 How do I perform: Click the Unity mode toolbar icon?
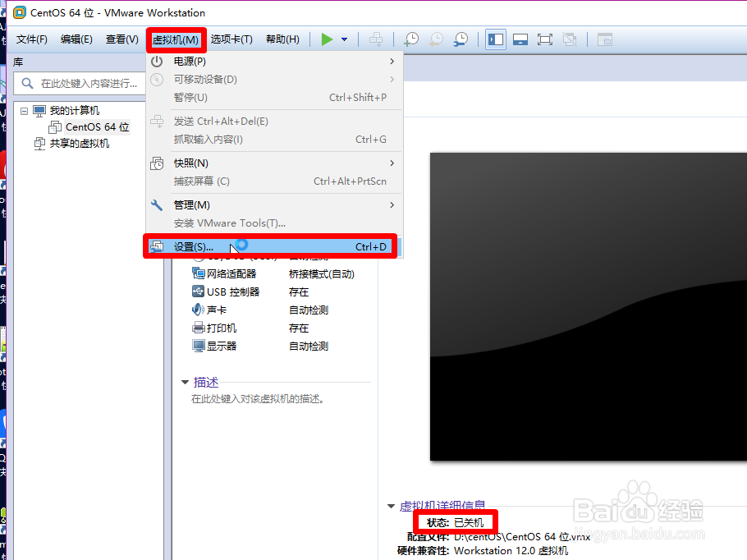click(569, 39)
